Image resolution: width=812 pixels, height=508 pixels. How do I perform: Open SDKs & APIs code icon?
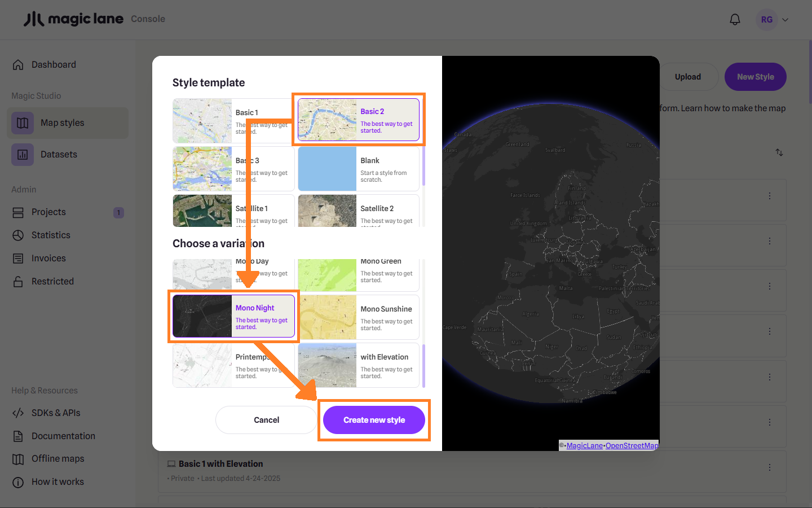[x=18, y=413]
